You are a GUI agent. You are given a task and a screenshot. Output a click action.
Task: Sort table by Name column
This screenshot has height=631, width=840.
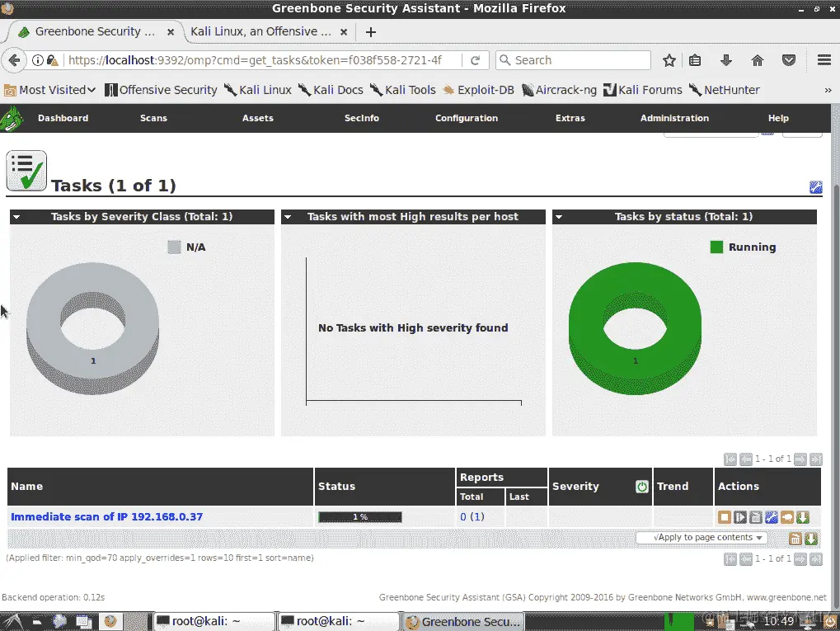(26, 487)
